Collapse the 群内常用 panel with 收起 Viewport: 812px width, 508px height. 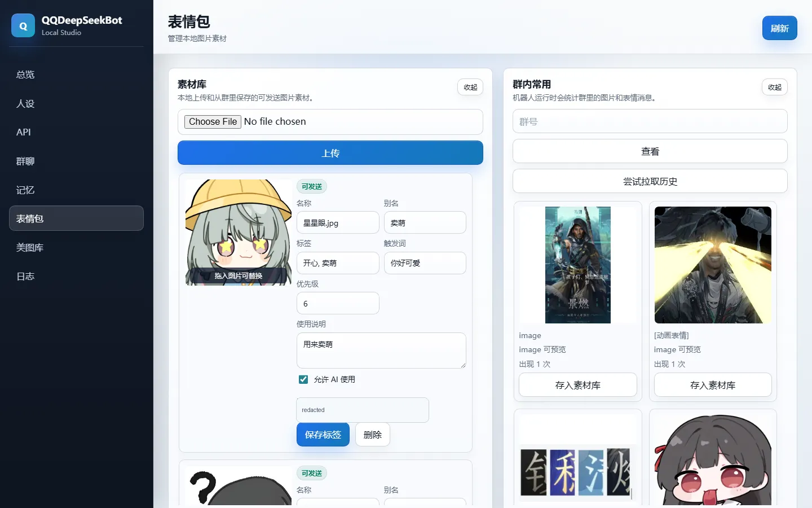pos(775,87)
